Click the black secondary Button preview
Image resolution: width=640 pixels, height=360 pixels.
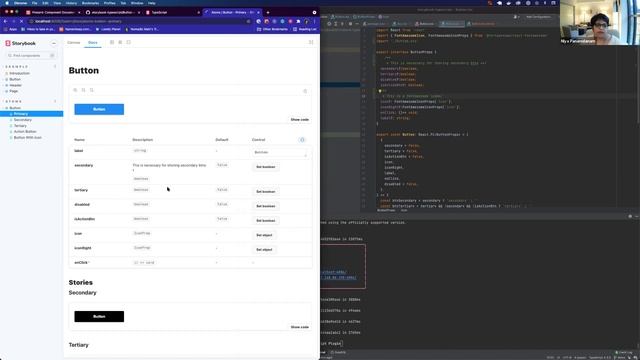(99, 317)
